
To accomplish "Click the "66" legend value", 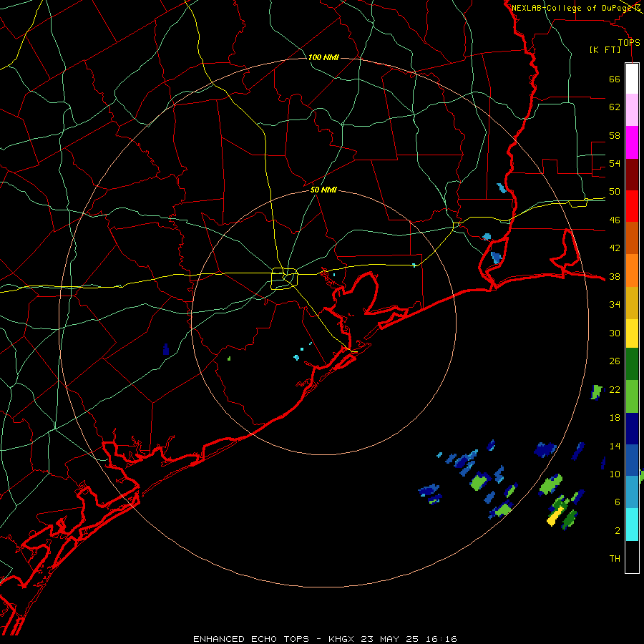I will pyautogui.click(x=615, y=79).
